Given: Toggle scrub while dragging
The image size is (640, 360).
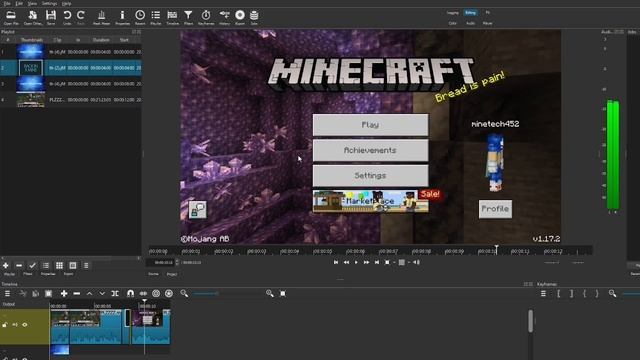Looking at the screenshot, I should [143, 293].
